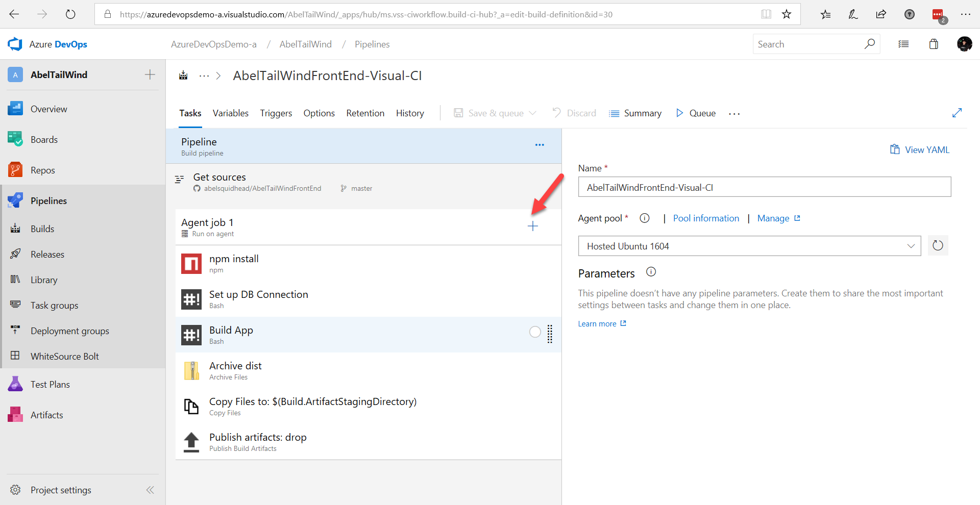Switch to the Options tab
Screen dimensions: 980x505
[x=319, y=113]
